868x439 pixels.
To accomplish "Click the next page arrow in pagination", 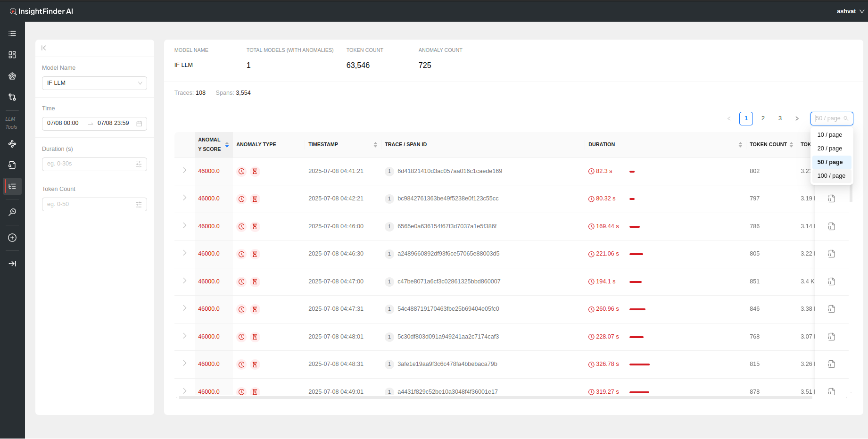I will click(797, 118).
